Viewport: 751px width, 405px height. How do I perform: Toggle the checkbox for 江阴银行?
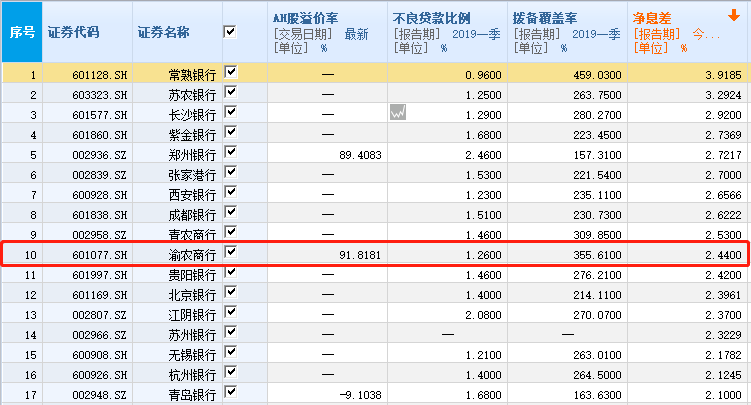click(x=231, y=312)
